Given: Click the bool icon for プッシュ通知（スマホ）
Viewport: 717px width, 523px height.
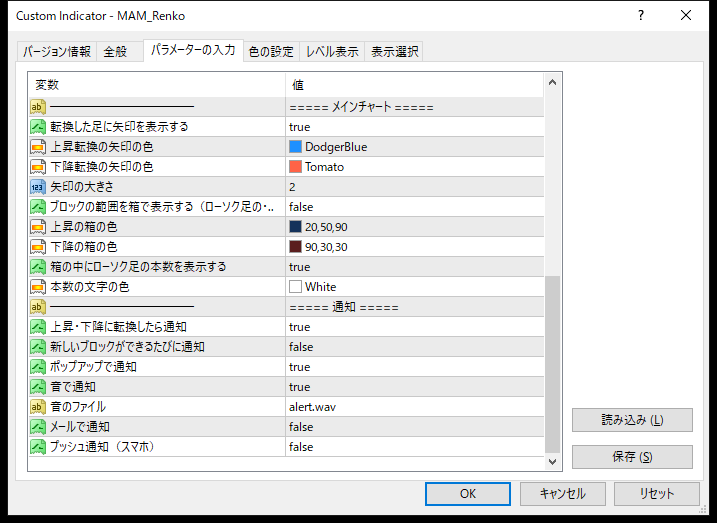Looking at the screenshot, I should [x=38, y=447].
